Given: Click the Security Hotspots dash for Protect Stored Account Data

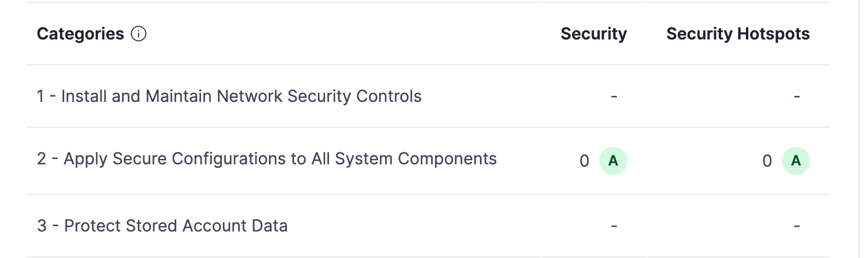Looking at the screenshot, I should coord(797,226).
